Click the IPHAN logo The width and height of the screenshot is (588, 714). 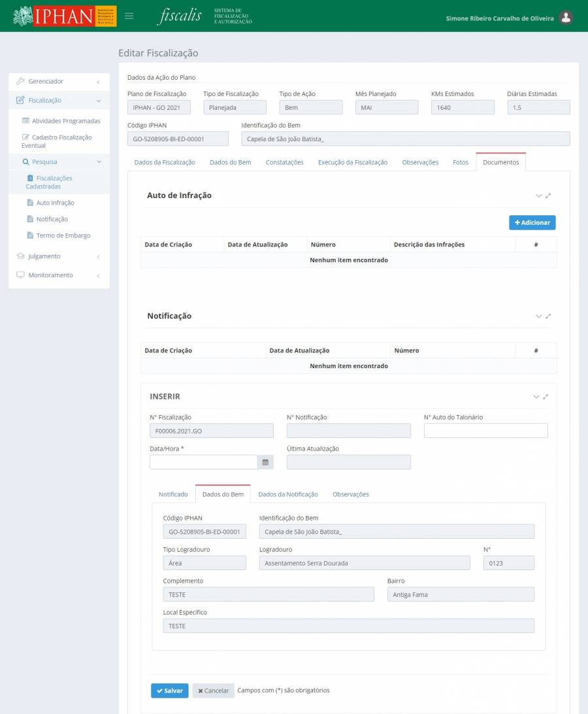(x=65, y=16)
